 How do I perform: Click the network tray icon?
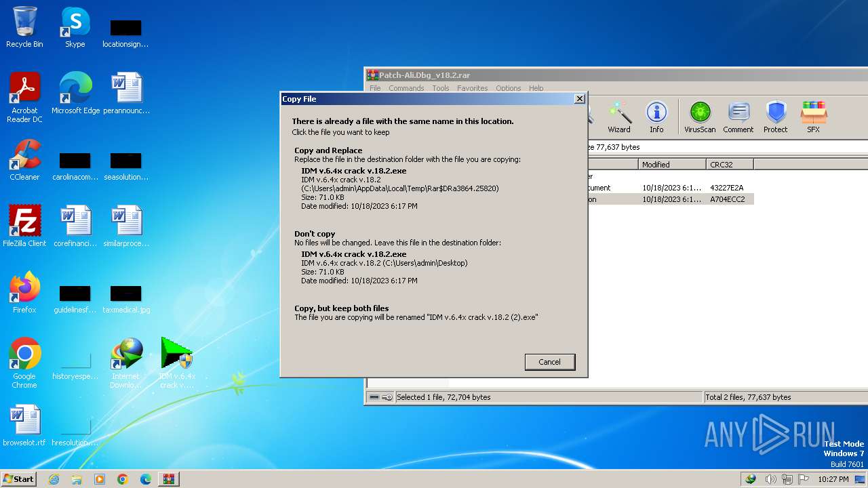pyautogui.click(x=787, y=479)
